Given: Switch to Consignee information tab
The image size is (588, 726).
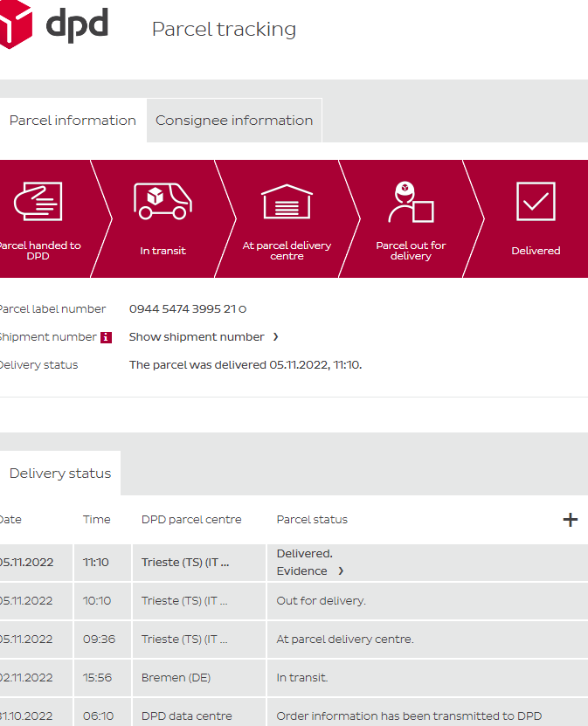Looking at the screenshot, I should point(234,121).
